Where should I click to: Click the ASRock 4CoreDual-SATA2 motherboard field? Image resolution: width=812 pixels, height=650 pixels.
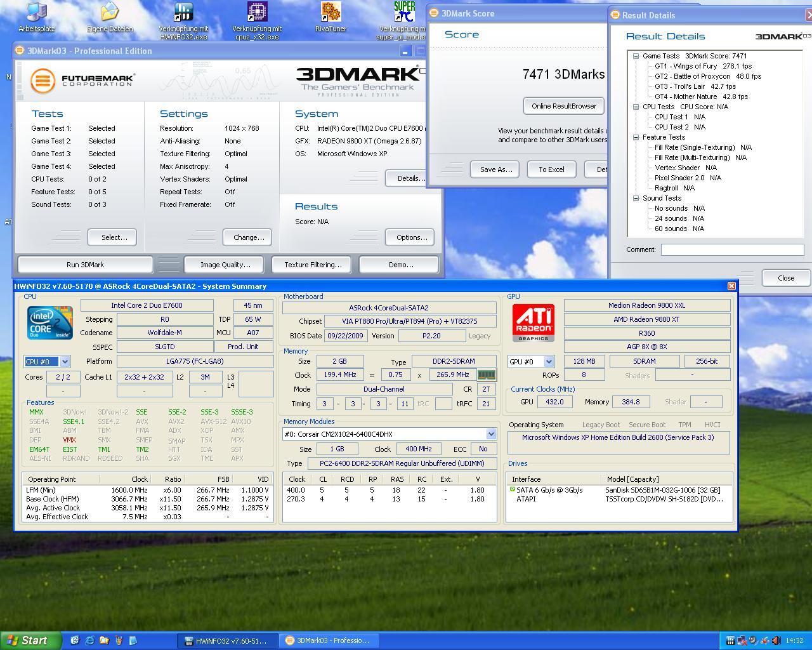[389, 308]
